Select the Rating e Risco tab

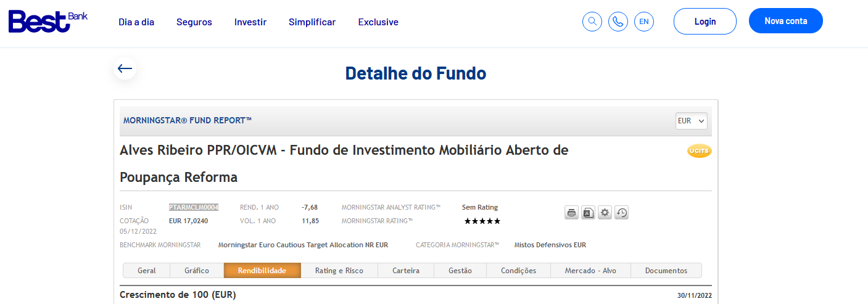click(x=339, y=271)
